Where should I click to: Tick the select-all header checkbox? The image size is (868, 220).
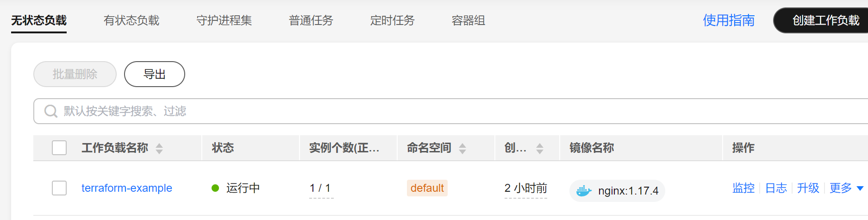coord(59,148)
